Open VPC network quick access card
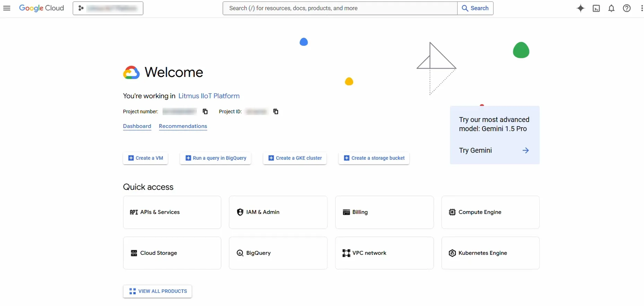Viewport: 644px width, 306px height. click(384, 253)
